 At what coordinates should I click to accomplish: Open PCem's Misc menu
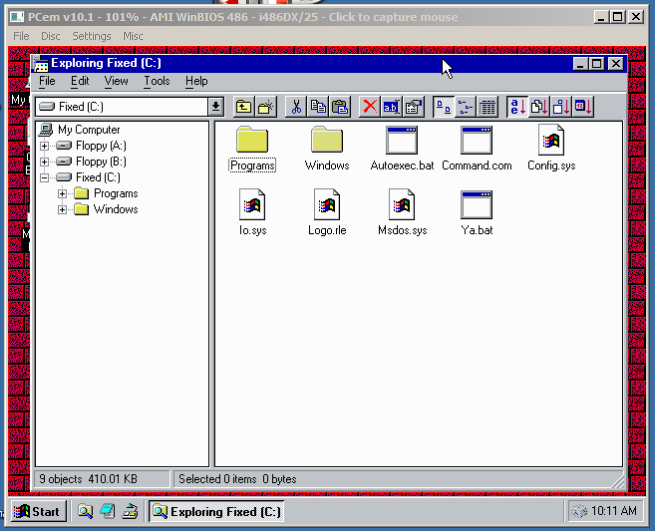click(x=133, y=36)
